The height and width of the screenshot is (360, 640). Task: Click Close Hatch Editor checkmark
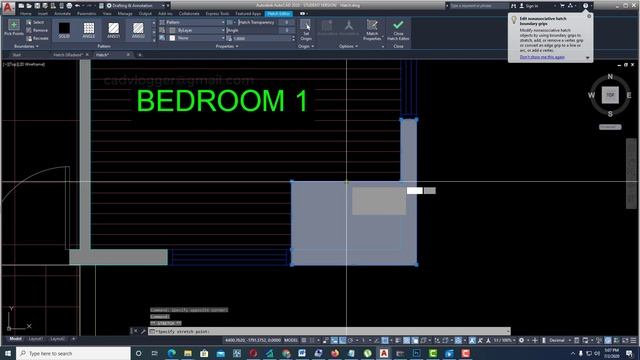398,30
